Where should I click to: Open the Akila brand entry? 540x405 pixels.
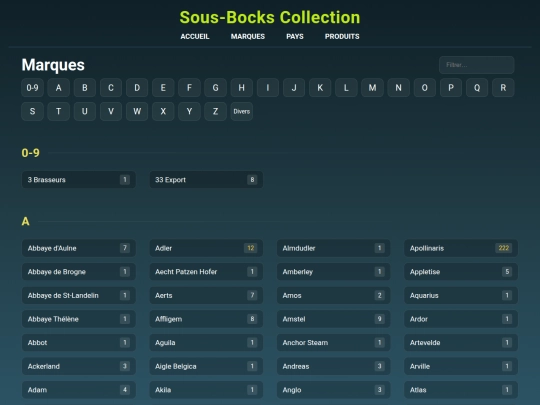click(x=206, y=390)
